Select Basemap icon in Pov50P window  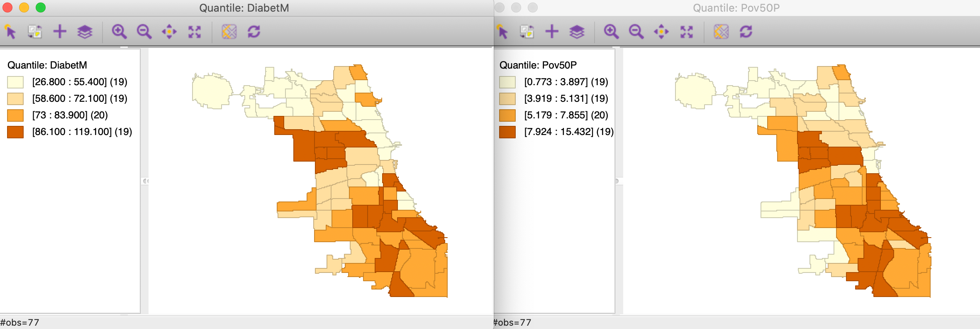tap(721, 32)
